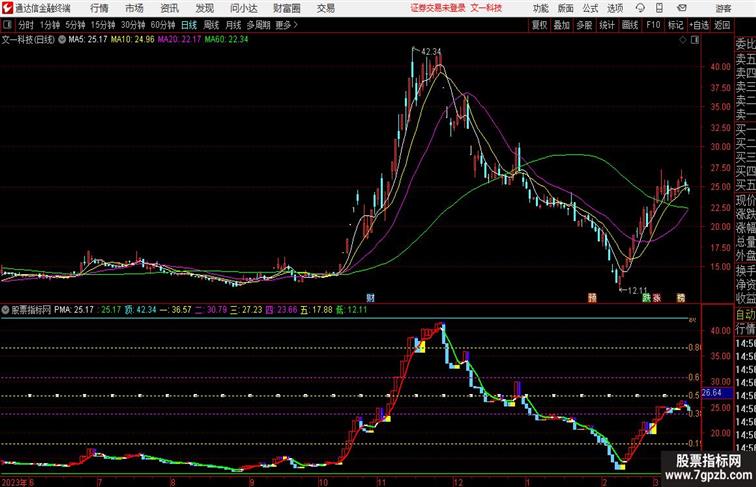This screenshot has height=487, width=756.
Task: Open the 资讯 menu
Action: [169, 8]
